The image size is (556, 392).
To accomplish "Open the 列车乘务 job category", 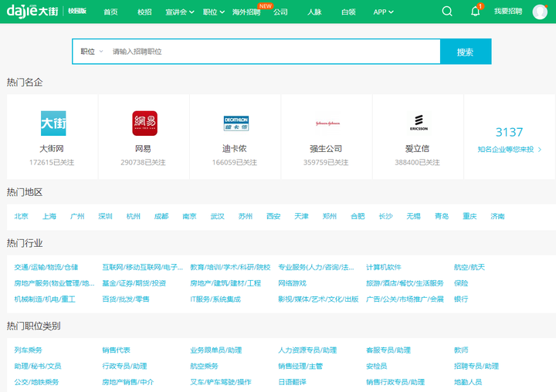I will (28, 350).
